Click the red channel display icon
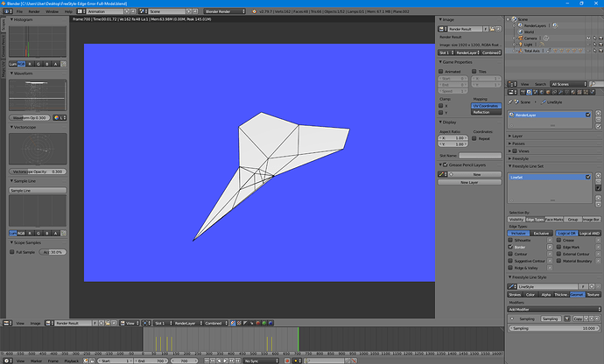 coord(258,323)
